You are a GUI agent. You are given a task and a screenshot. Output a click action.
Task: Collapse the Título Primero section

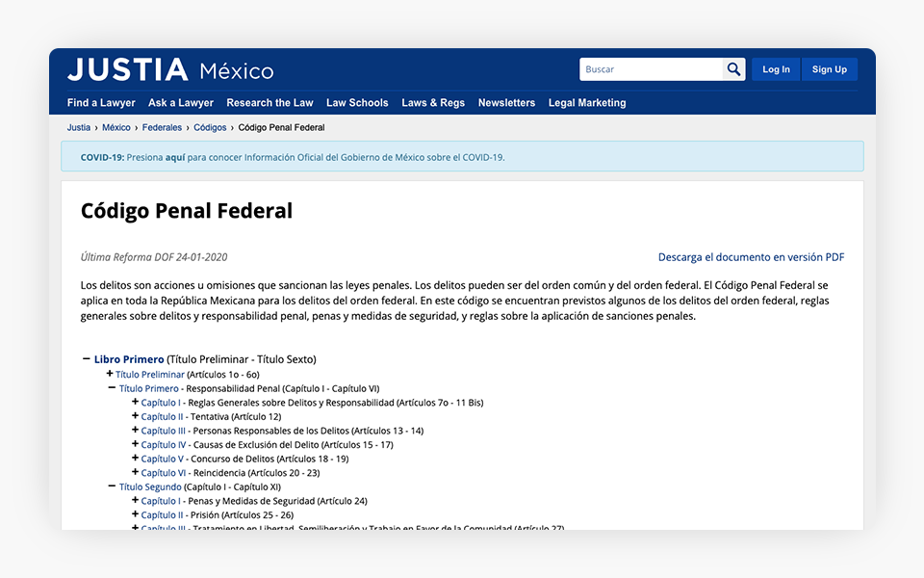pos(112,388)
